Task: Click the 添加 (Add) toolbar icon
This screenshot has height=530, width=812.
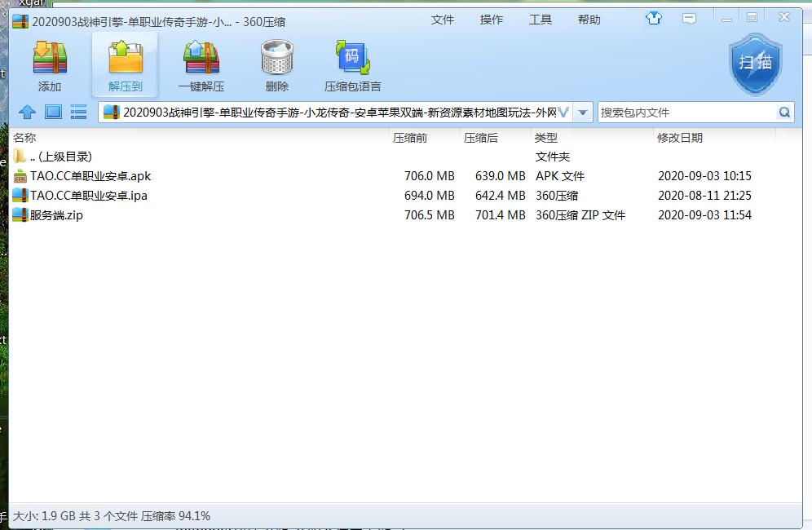Action: (x=49, y=64)
